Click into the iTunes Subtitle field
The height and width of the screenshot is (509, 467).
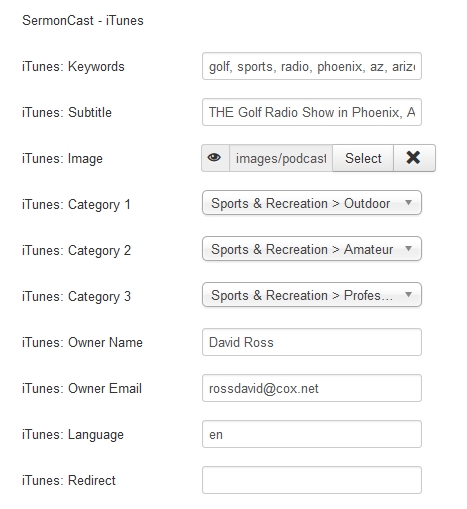point(312,112)
